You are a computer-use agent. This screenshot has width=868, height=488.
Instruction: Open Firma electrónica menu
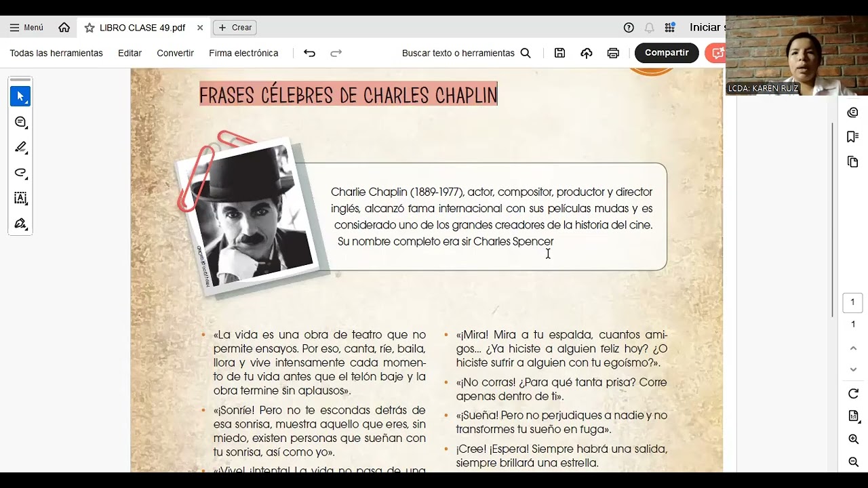[243, 53]
